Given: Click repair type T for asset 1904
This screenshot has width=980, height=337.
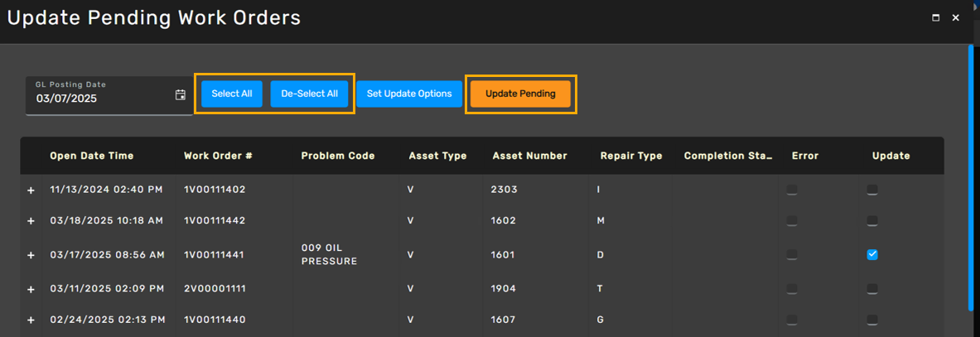Looking at the screenshot, I should [600, 288].
